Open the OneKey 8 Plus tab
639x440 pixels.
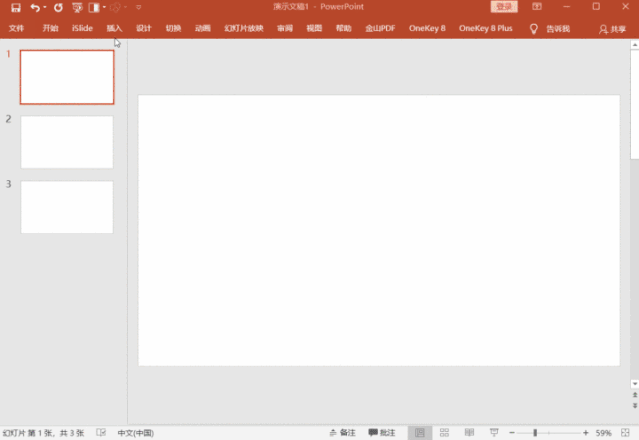485,28
